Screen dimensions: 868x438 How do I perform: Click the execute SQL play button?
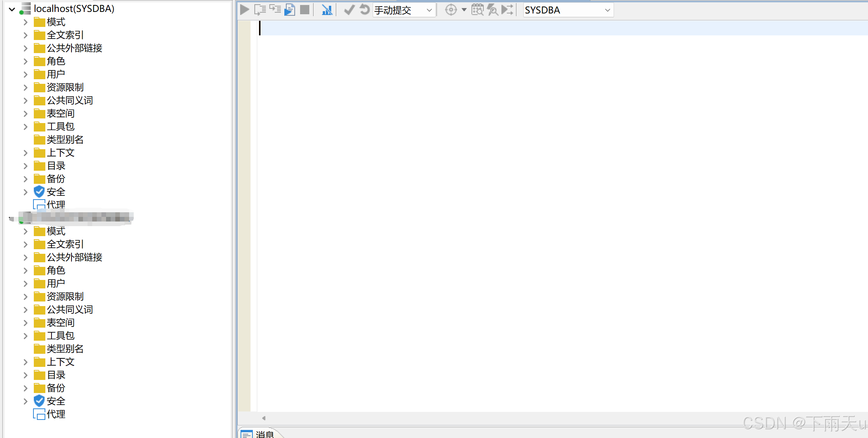244,10
